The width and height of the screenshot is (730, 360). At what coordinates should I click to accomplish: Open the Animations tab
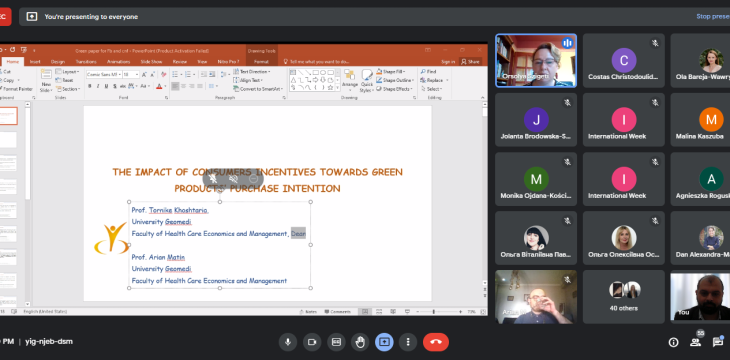[118, 61]
